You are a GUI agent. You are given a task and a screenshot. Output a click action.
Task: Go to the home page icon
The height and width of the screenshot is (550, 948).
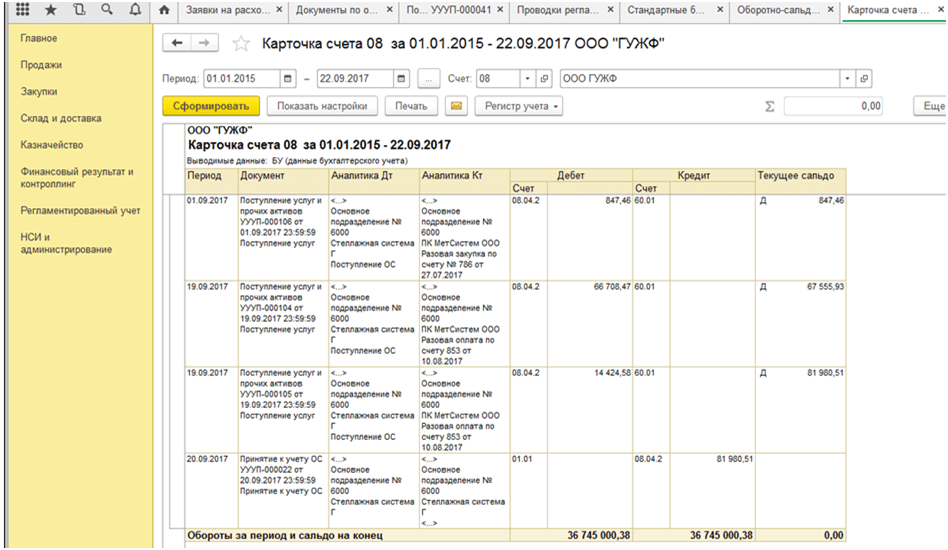[164, 10]
